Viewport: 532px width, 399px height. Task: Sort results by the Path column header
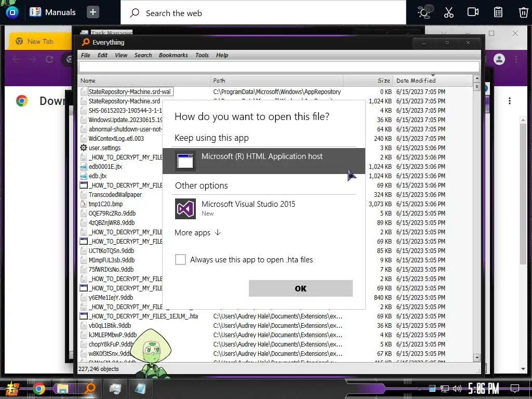tap(276, 81)
